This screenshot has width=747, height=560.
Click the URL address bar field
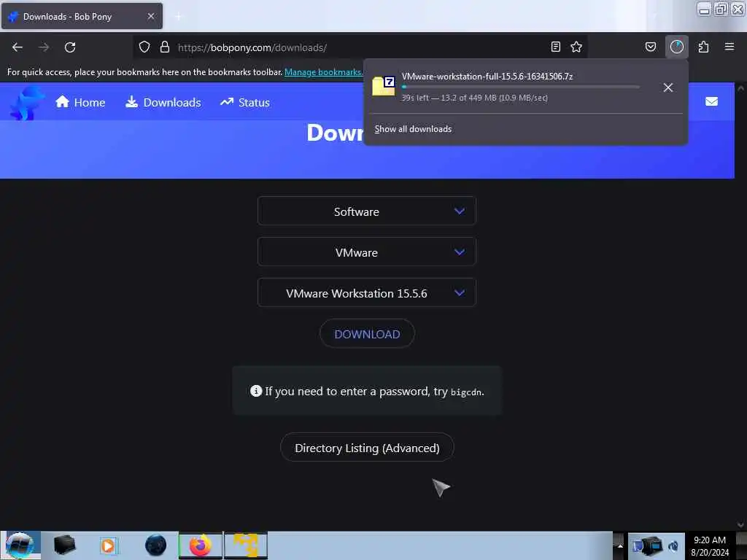point(360,47)
